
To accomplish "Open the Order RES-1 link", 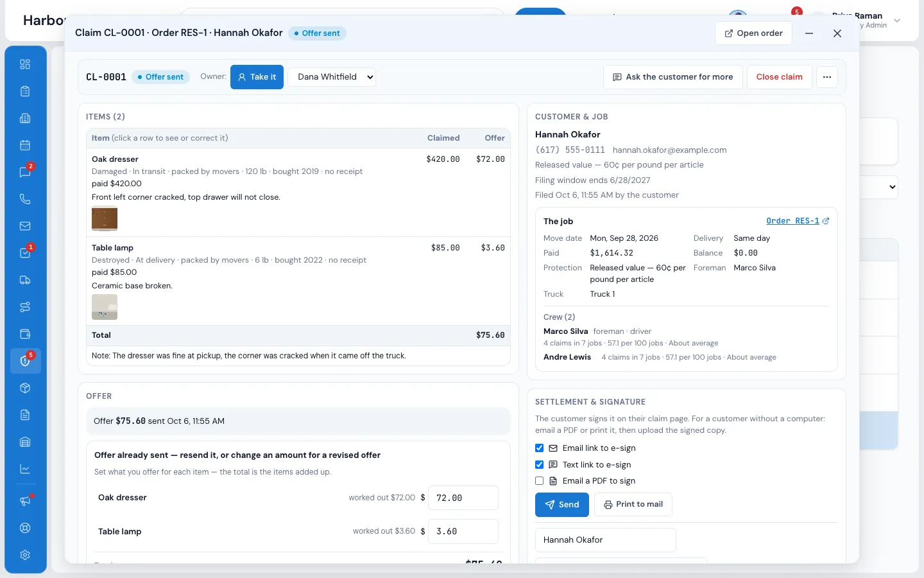I will [x=798, y=221].
